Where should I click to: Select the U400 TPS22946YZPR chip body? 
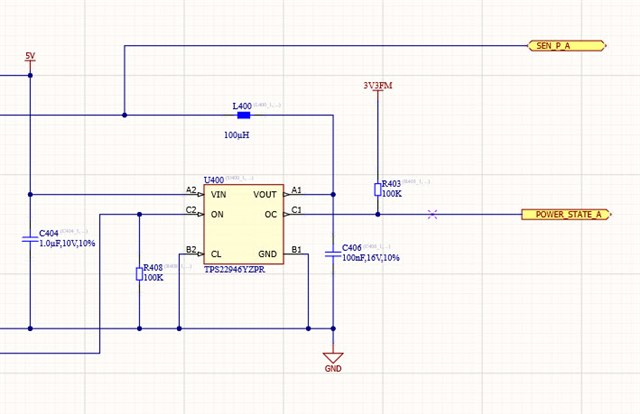(244, 224)
